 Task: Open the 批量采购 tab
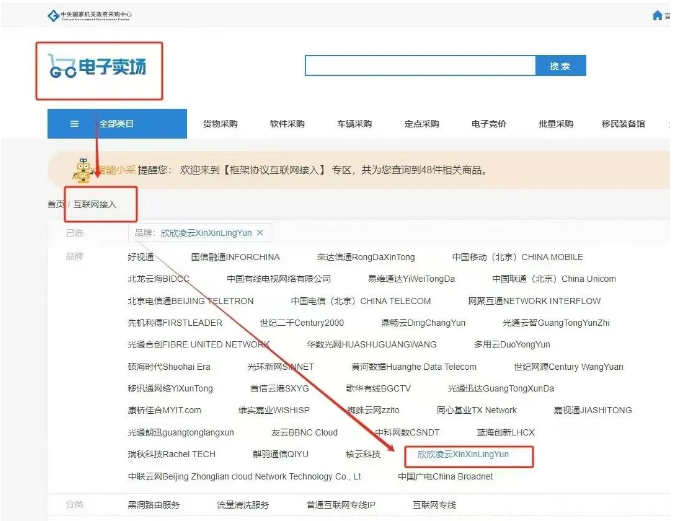point(556,124)
